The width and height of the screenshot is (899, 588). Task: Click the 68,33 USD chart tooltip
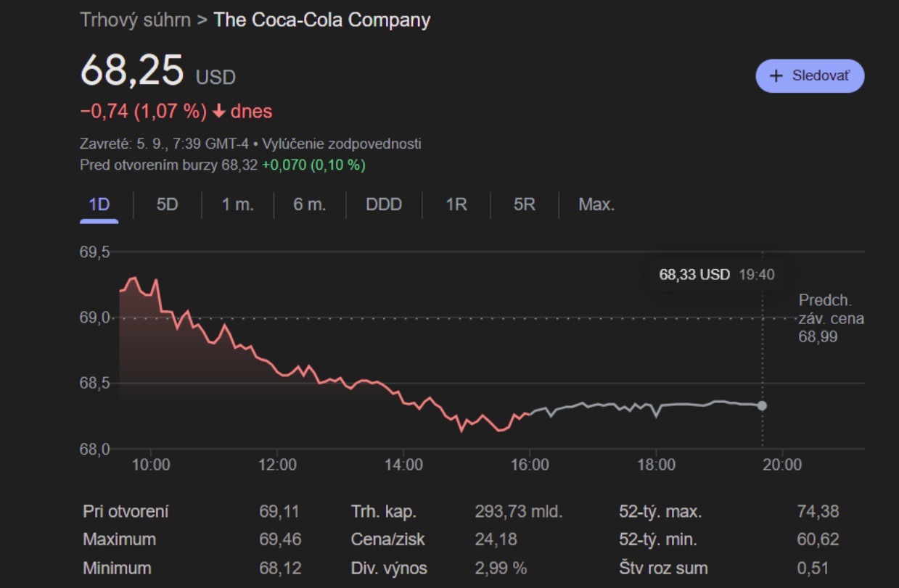coord(716,275)
